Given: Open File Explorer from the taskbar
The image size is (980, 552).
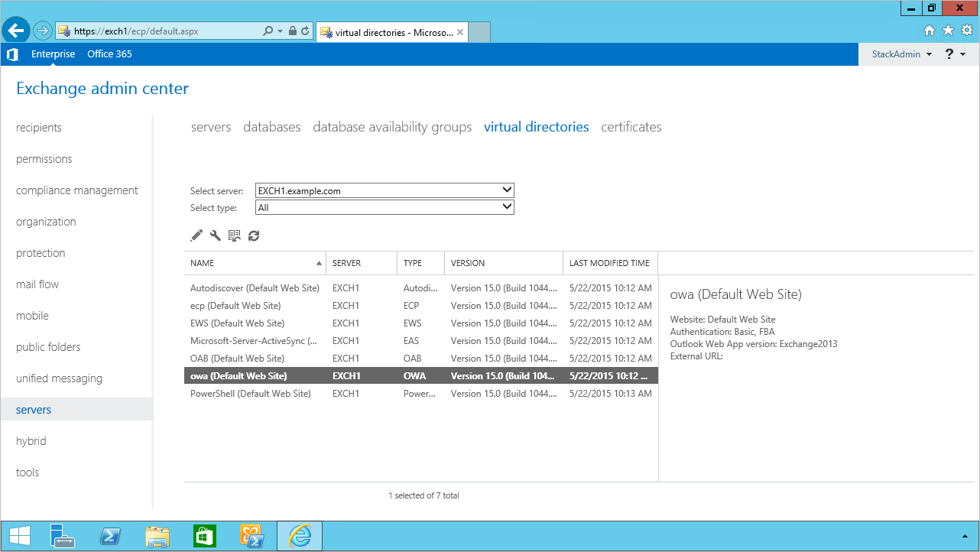Looking at the screenshot, I should point(157,536).
